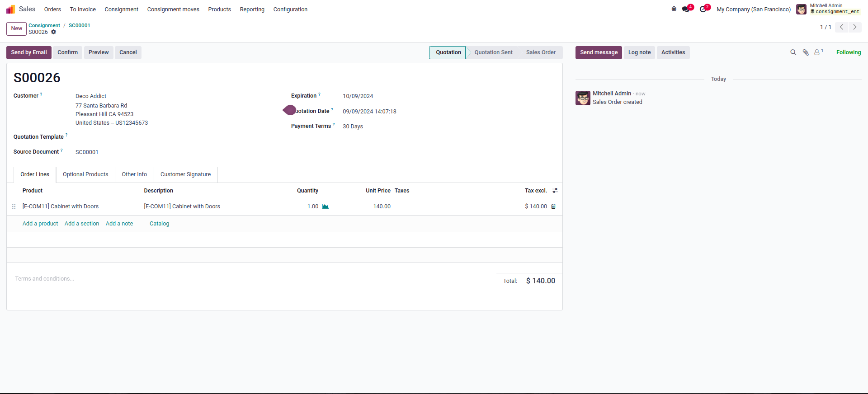
Task: Click the Following button
Action: click(849, 52)
